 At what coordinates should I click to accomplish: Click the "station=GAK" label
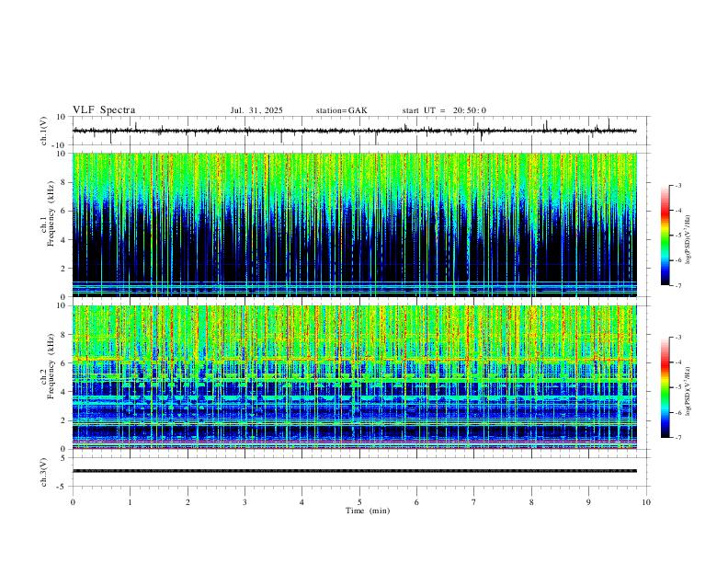click(341, 110)
